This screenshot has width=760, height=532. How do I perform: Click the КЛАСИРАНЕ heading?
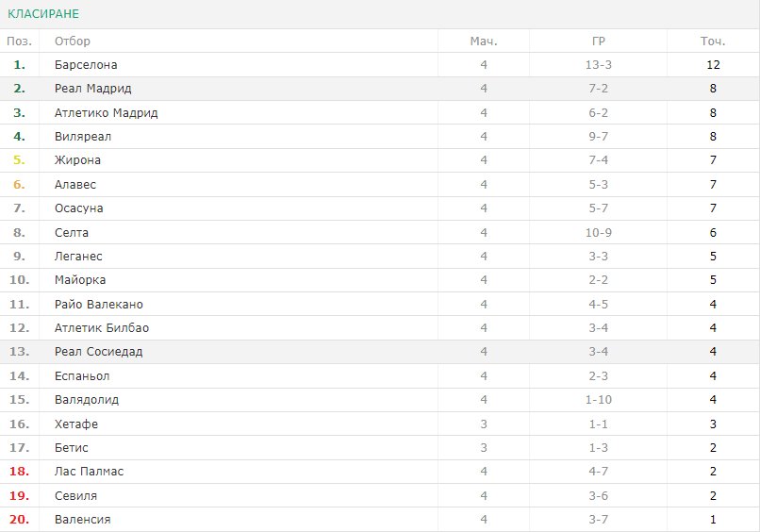pos(43,13)
